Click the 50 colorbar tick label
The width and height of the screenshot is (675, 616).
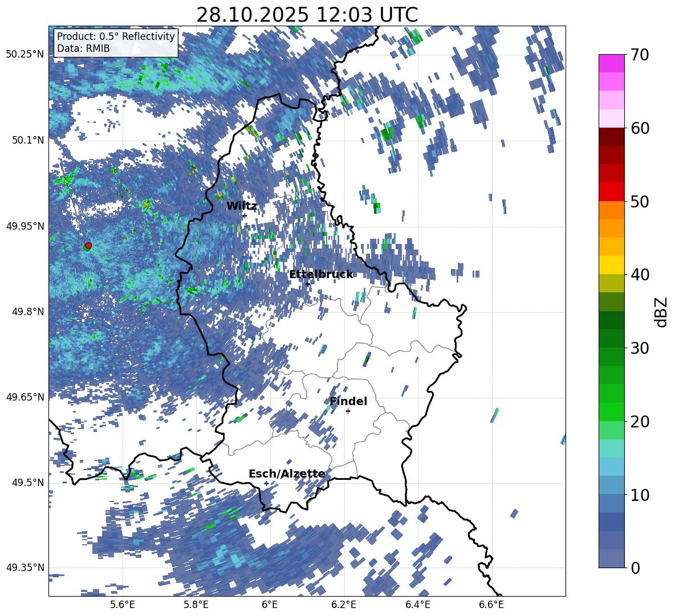pos(640,202)
